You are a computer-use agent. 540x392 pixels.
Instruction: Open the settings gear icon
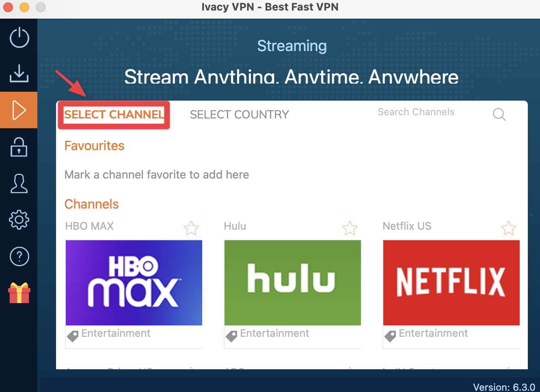coord(19,220)
